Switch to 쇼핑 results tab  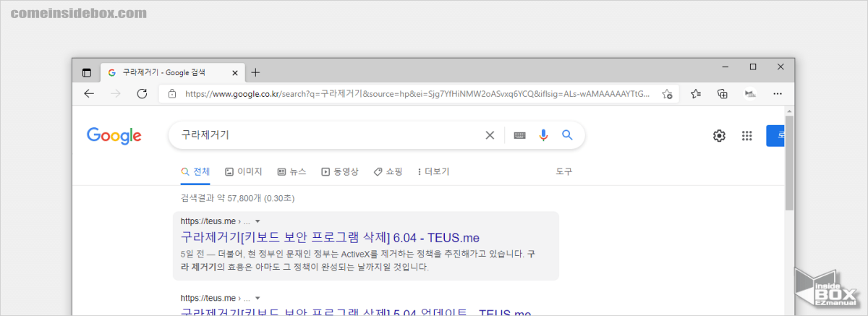click(x=388, y=172)
